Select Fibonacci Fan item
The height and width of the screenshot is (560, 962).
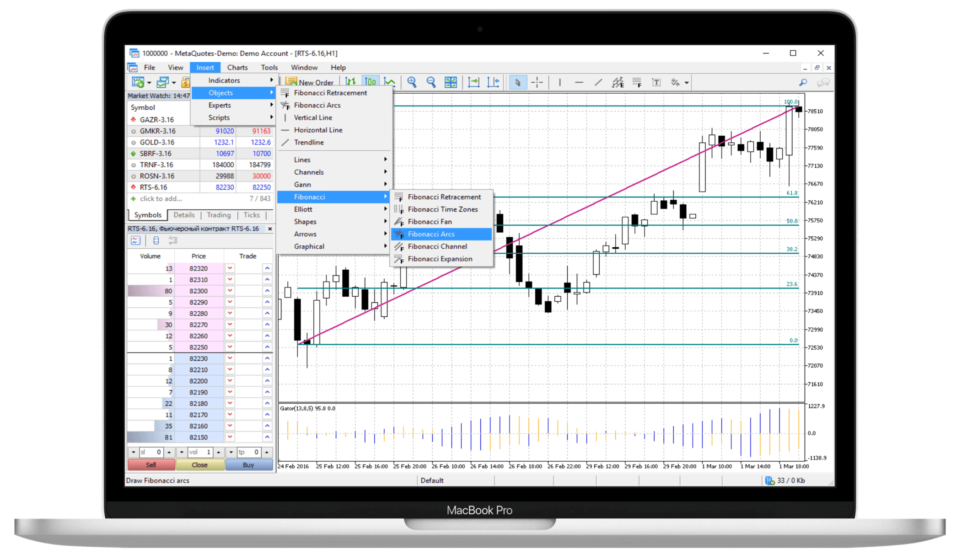(442, 221)
